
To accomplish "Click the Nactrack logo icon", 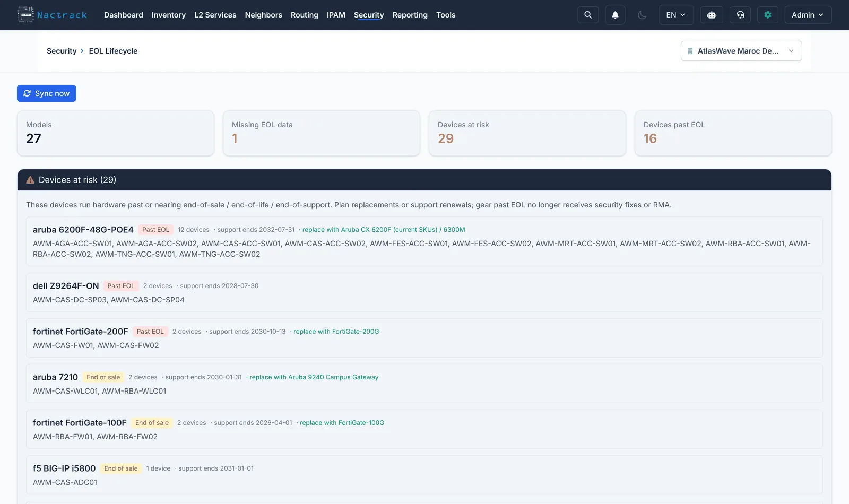I will tap(25, 15).
